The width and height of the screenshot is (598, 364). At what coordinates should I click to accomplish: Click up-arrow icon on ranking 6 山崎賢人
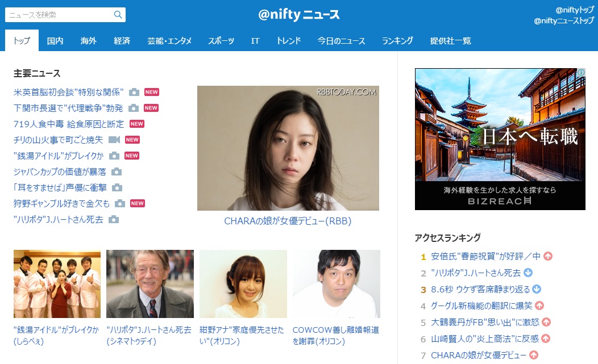546,338
